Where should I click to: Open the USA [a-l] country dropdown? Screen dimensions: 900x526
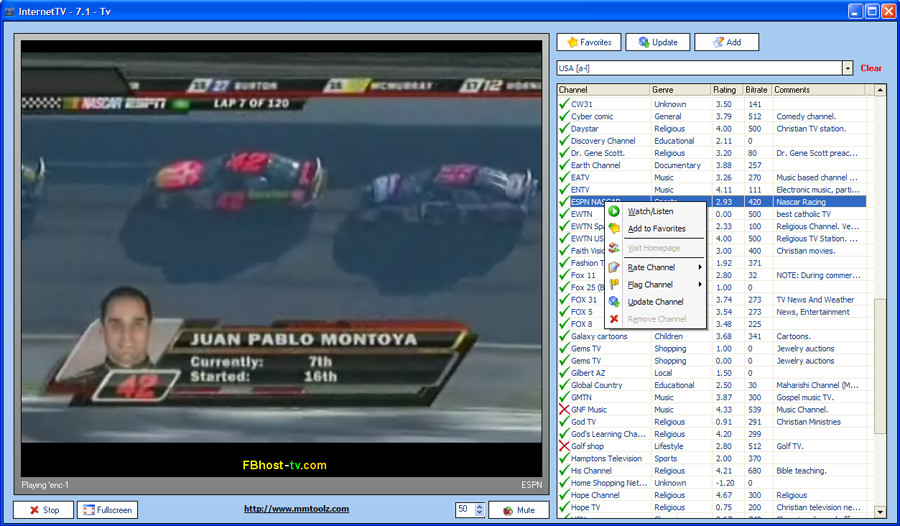tap(847, 68)
